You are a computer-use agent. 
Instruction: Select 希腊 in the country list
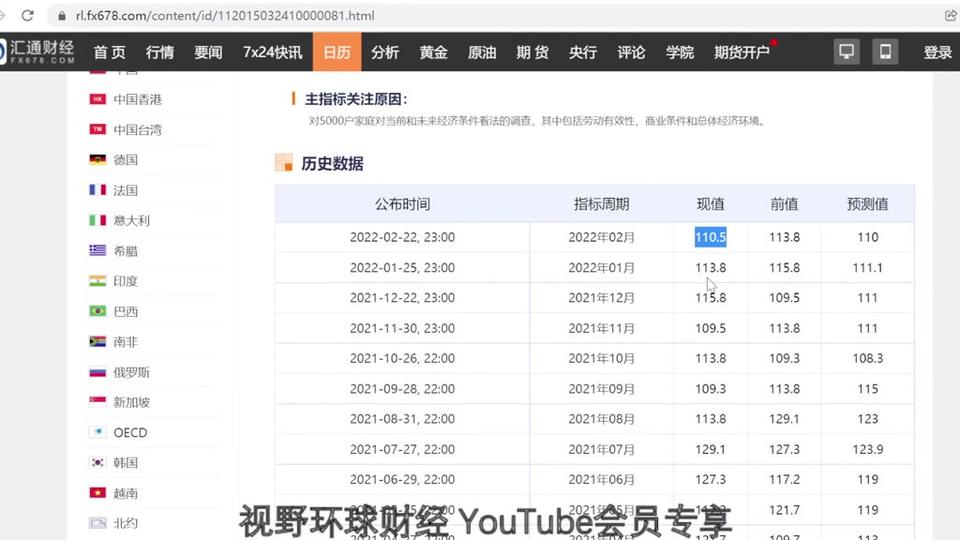point(126,251)
